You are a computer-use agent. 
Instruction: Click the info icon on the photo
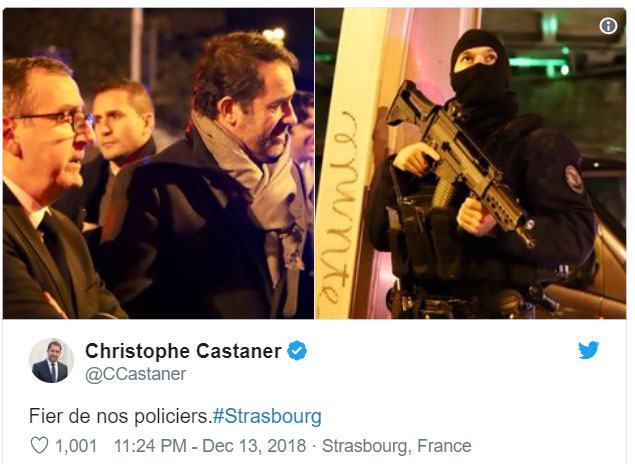pyautogui.click(x=608, y=26)
